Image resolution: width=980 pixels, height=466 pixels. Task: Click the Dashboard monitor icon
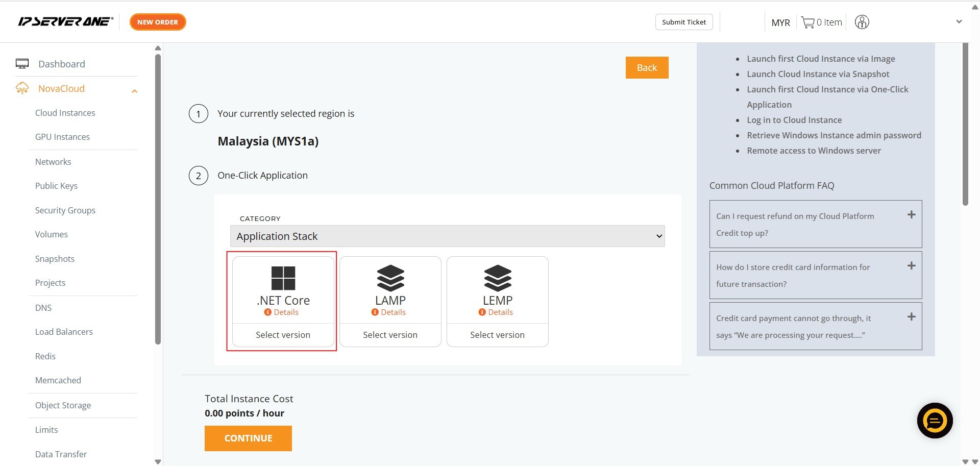[x=22, y=64]
